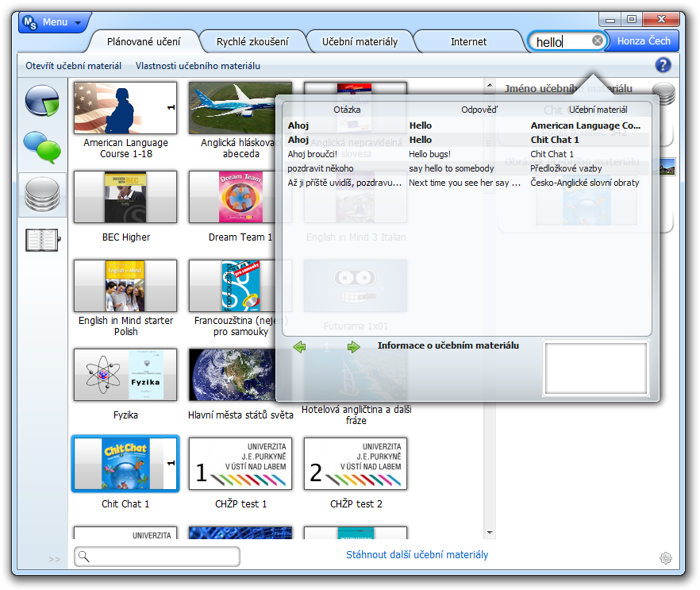The height and width of the screenshot is (590, 700).
Task: Click Otevřít učební materiál button
Action: [74, 66]
